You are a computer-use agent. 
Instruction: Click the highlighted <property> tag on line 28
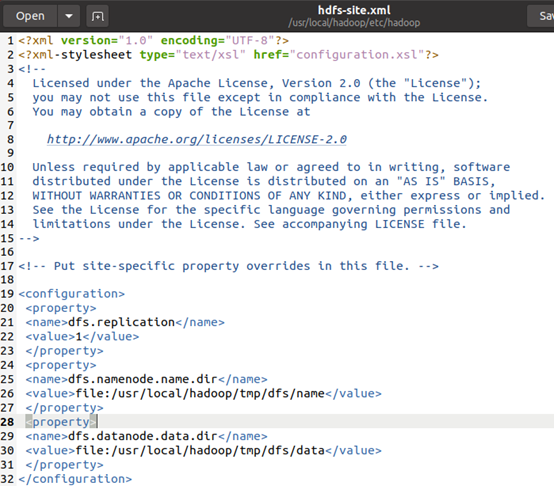coord(61,422)
